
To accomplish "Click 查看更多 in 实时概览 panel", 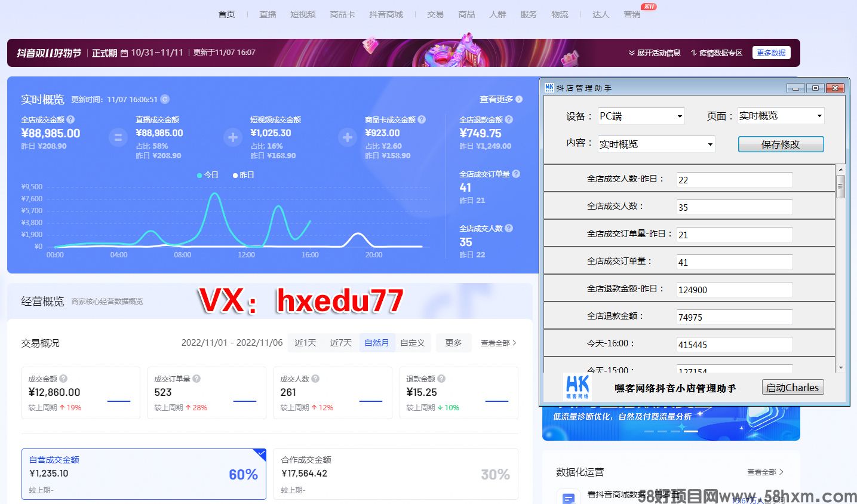I will click(501, 99).
